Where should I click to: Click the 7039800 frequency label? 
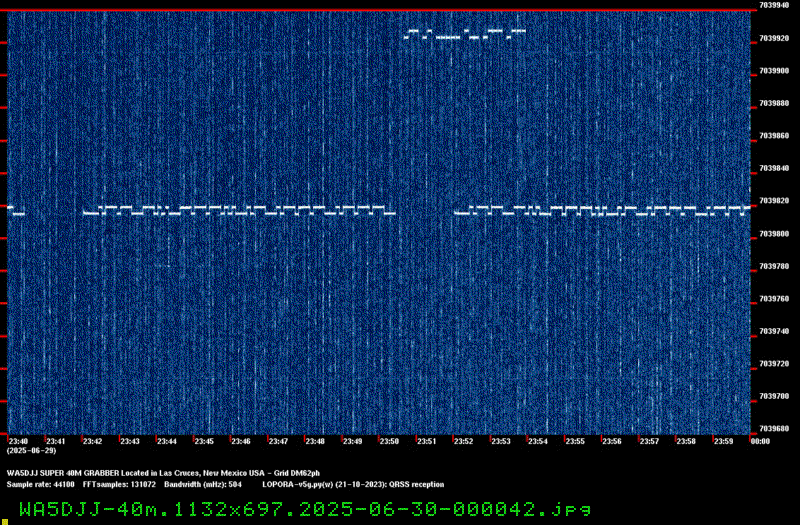tap(774, 234)
